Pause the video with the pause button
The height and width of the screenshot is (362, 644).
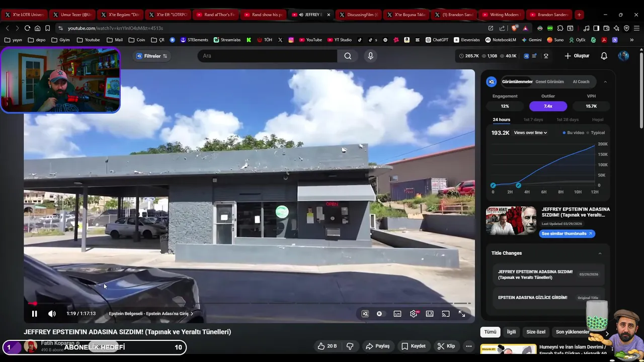coord(34,314)
